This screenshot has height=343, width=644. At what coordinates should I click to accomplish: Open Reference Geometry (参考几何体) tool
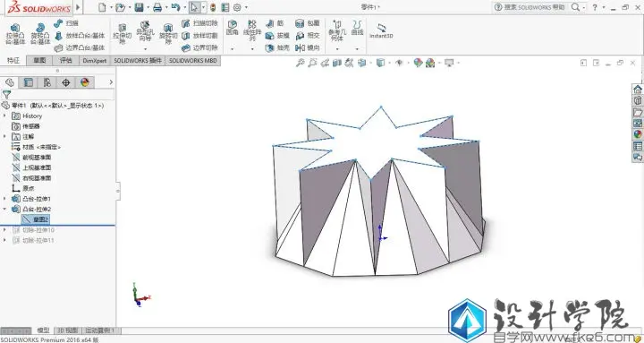click(x=337, y=30)
